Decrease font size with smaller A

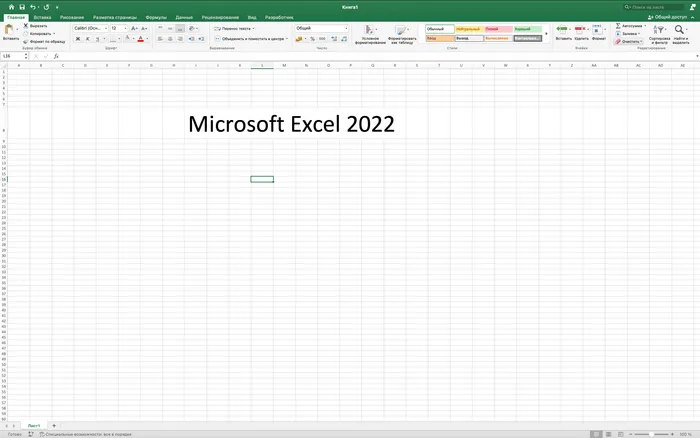tap(144, 28)
